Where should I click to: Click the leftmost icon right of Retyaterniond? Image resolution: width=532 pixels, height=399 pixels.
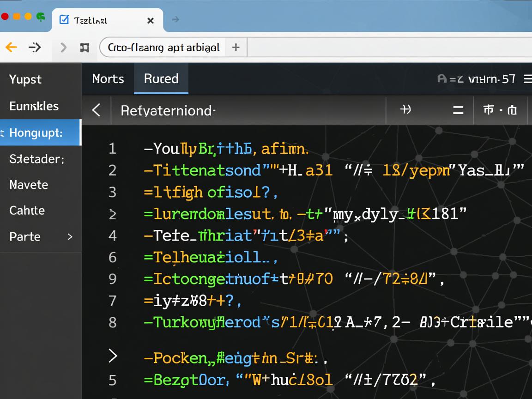point(405,110)
